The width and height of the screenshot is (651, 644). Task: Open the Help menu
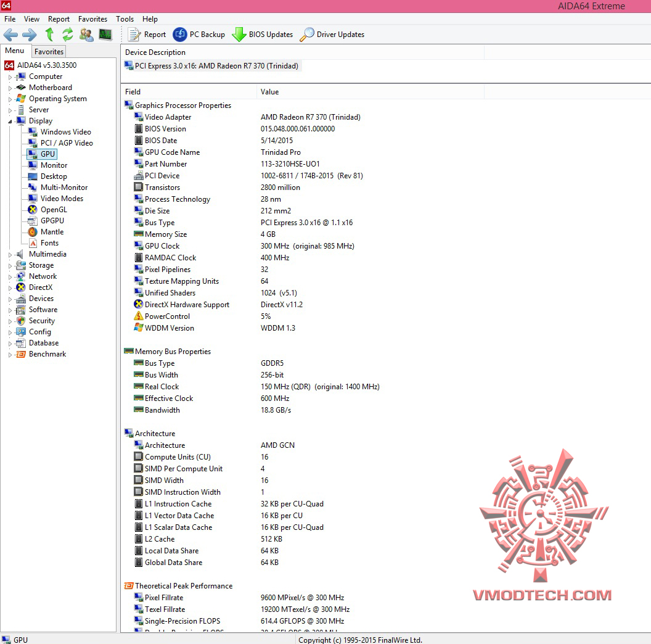tap(150, 19)
